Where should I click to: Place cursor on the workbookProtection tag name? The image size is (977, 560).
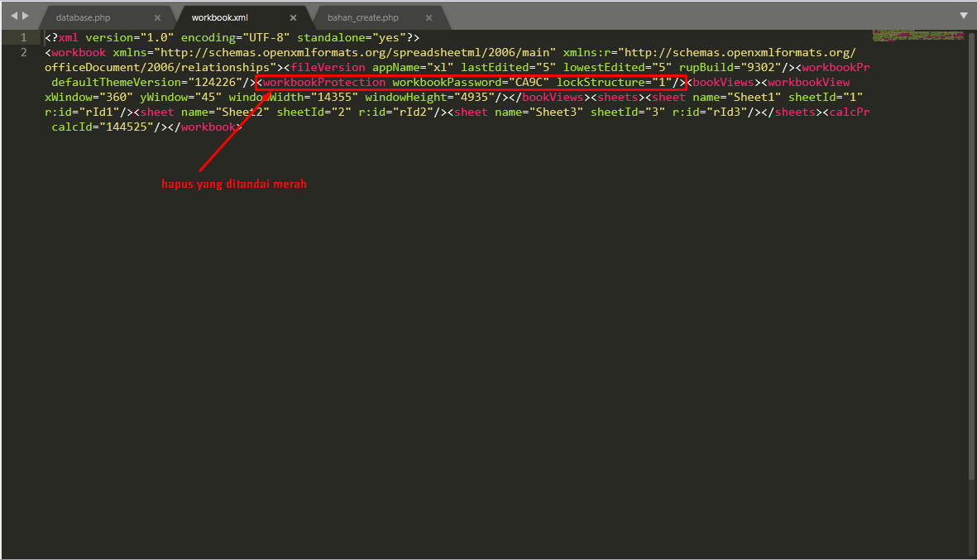(x=324, y=83)
